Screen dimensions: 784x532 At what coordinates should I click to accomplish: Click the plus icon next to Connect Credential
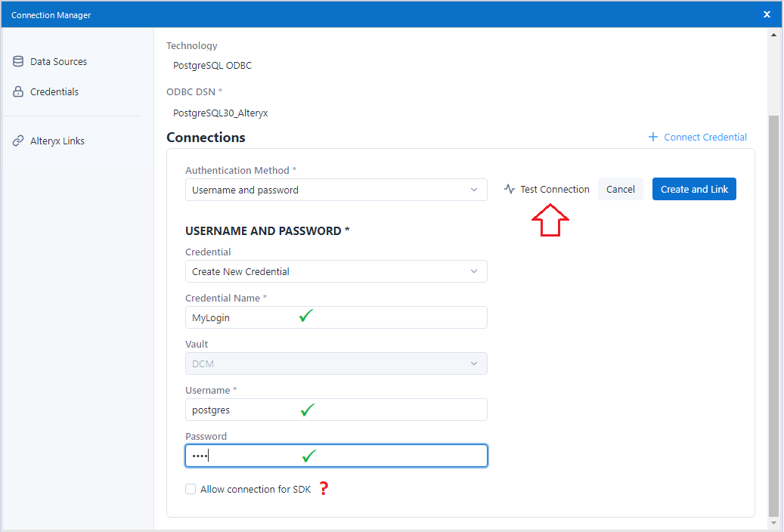(652, 137)
